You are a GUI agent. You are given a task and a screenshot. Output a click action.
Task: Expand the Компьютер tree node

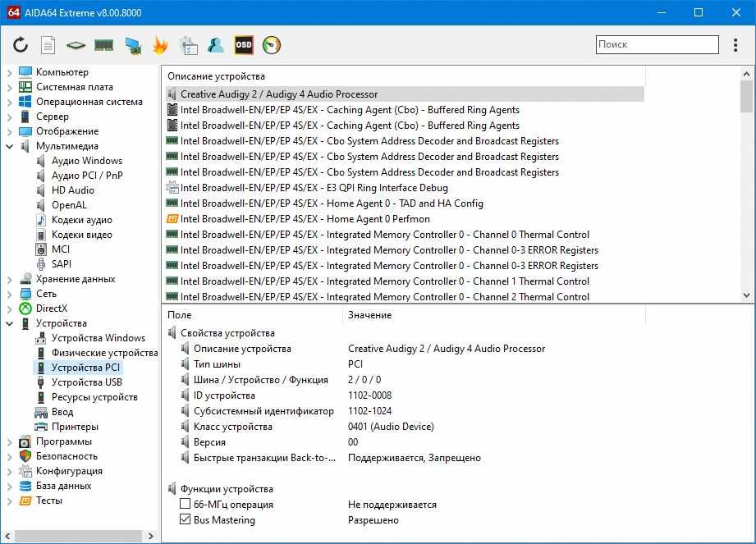coord(9,73)
